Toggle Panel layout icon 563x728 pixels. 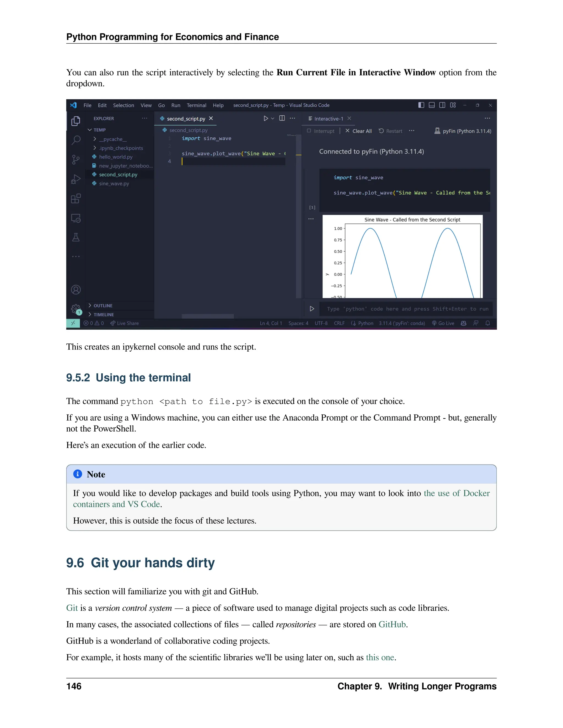[x=432, y=105]
